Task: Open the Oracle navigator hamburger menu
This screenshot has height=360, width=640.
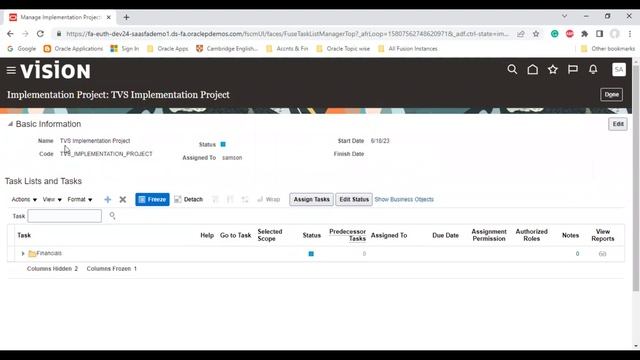Action: [x=11, y=71]
